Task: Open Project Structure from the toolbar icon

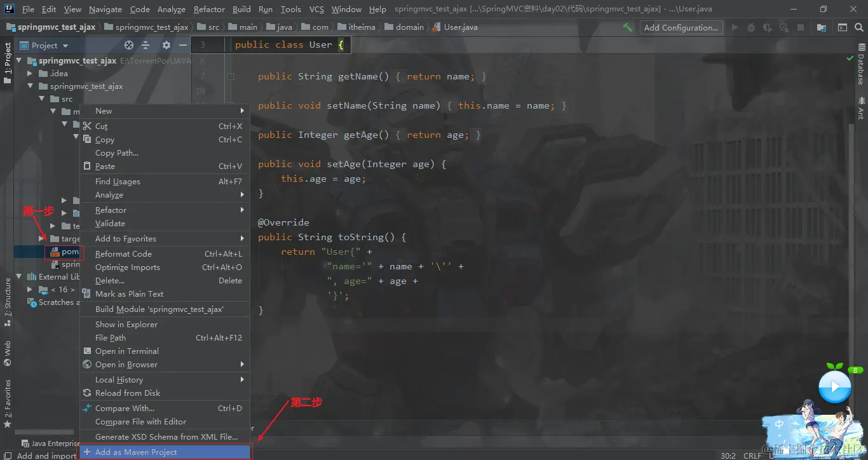Action: (822, 27)
